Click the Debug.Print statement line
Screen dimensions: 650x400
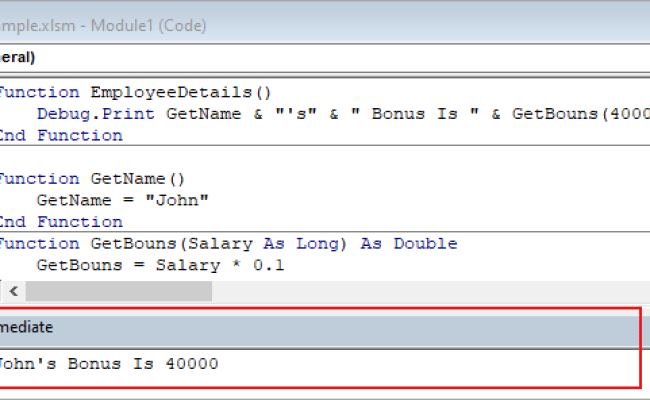343,114
